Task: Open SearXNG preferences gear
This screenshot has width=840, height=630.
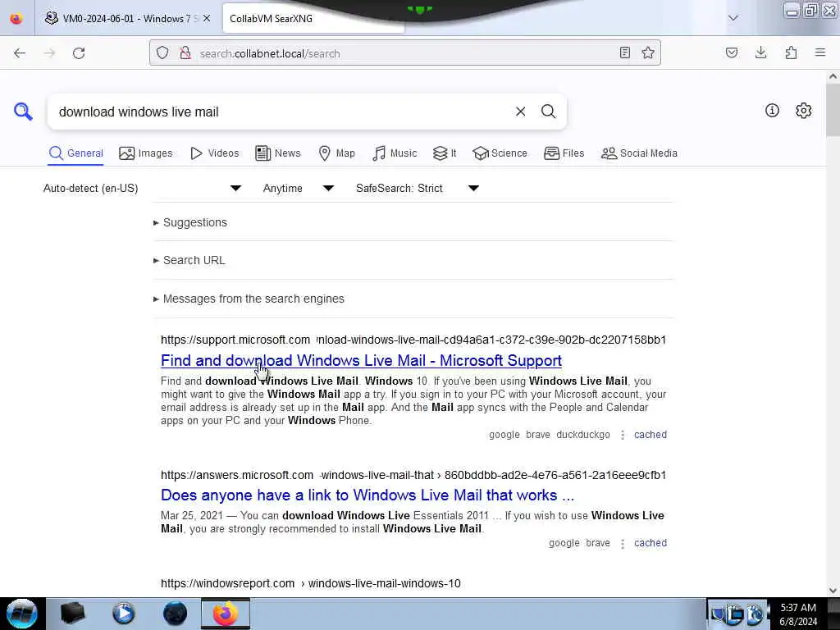Action: click(803, 111)
